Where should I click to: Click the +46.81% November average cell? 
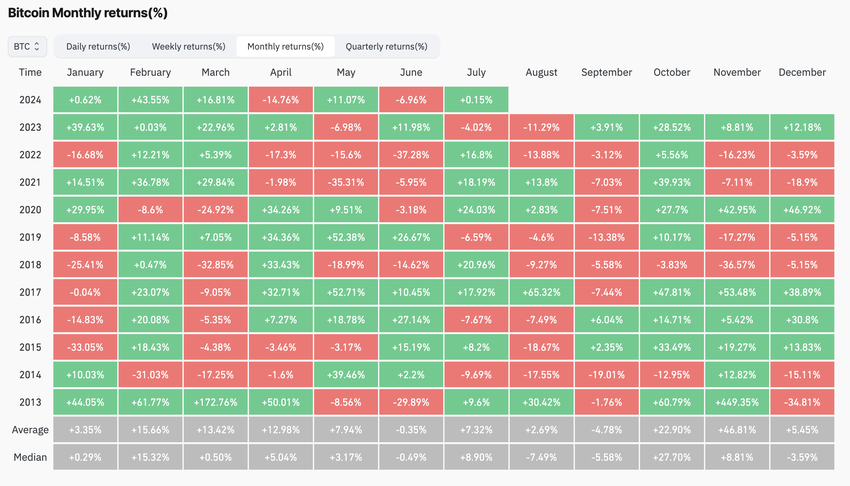coord(737,431)
